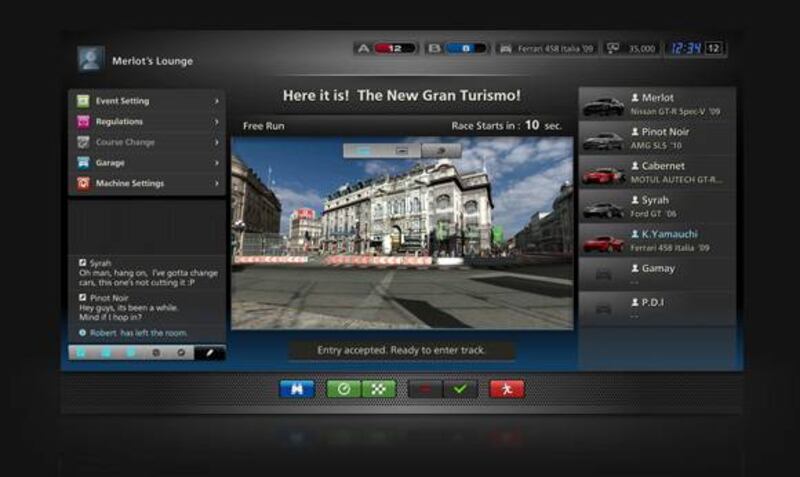
Task: Click the orange Machine Settings icon
Action: [83, 184]
